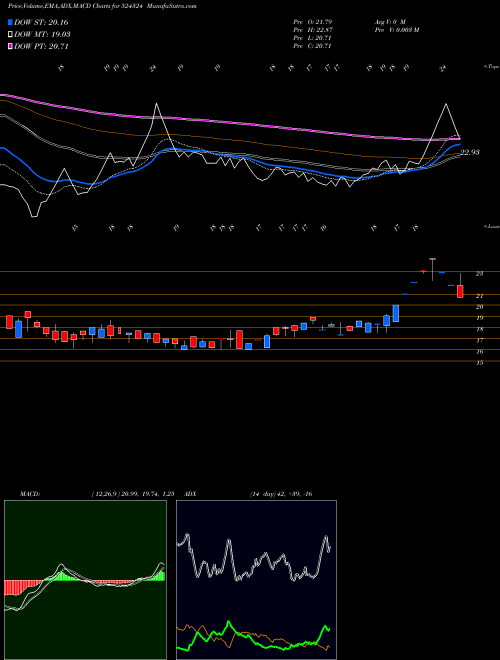This screenshot has width=500, height=660.
Task: Click the tall blue candlestick reaching 20
Action: pos(396,314)
